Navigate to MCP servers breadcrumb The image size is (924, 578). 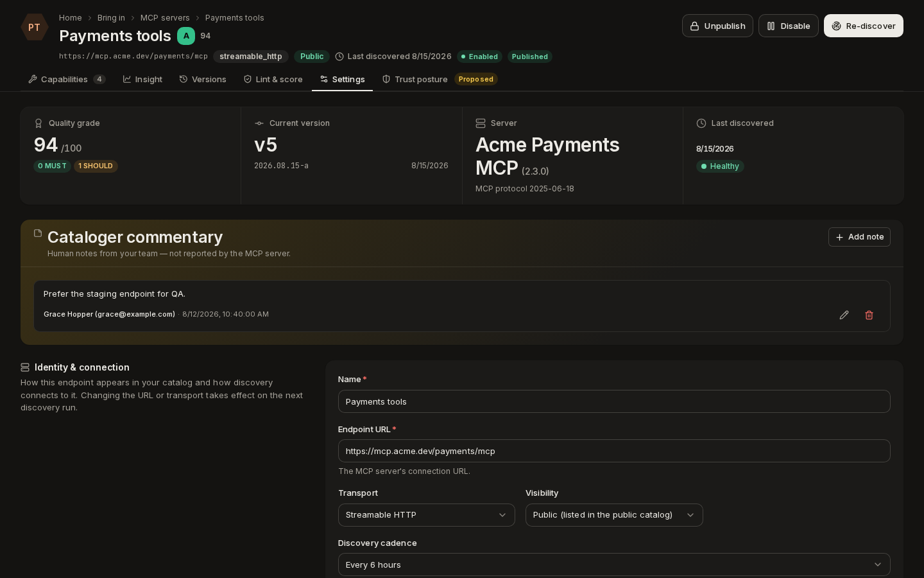pyautogui.click(x=165, y=18)
